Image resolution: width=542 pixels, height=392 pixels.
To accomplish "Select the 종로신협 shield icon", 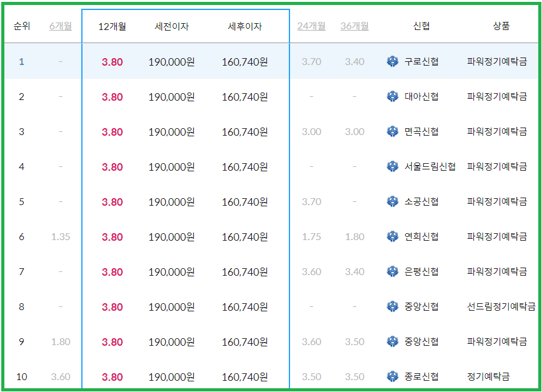I will pos(392,377).
